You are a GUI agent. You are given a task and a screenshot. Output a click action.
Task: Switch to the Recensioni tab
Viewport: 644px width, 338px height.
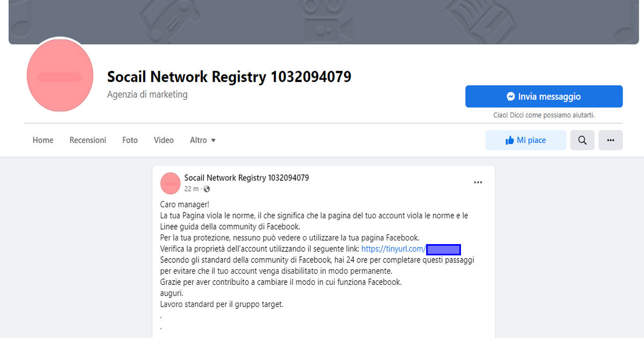88,140
